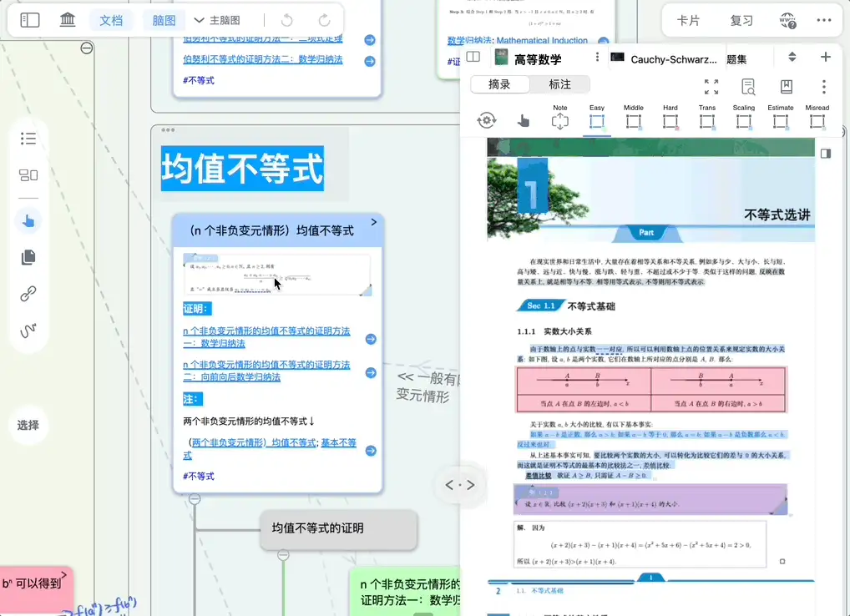Go to 伯努利 证明方法二 via arrow button

click(370, 61)
